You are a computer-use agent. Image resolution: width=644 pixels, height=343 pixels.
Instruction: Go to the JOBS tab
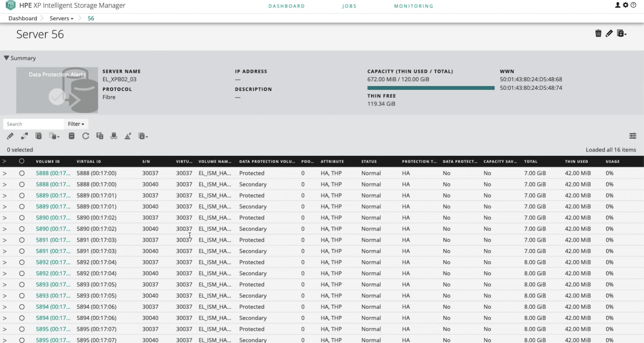(349, 6)
